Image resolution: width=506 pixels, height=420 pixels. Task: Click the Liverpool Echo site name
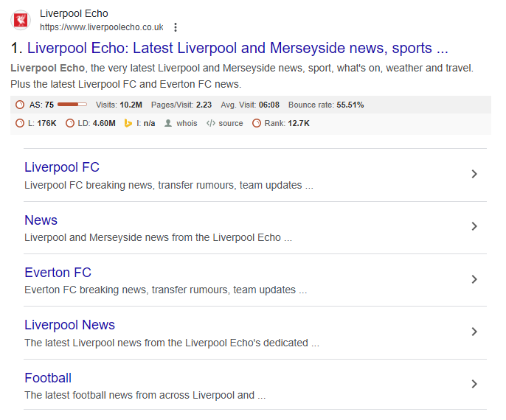pos(74,13)
